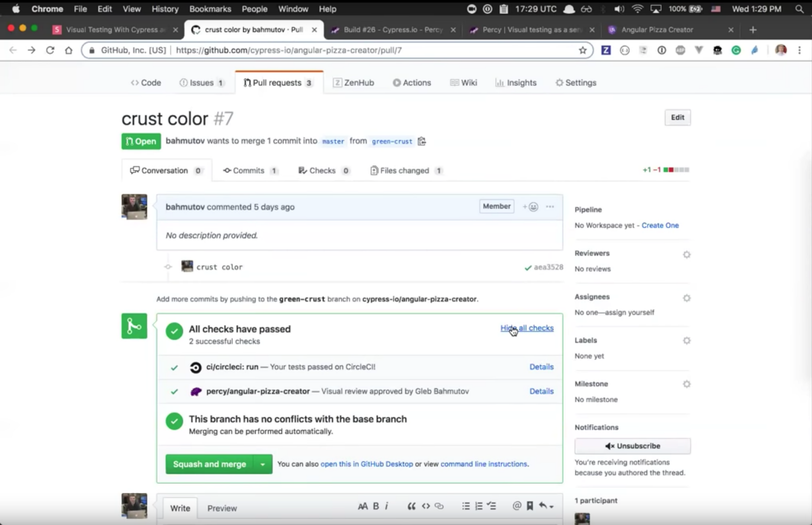
Task: Open the merge method dropdown arrow
Action: [x=262, y=464]
